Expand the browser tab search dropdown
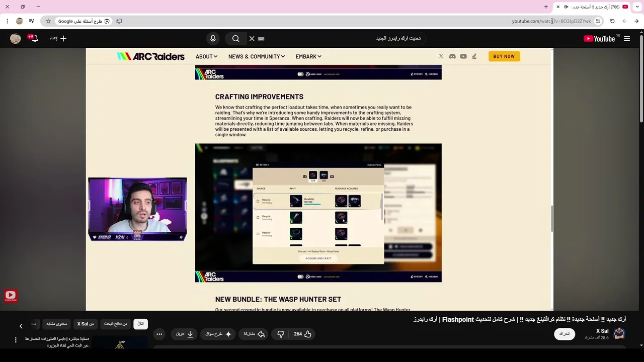 point(637,7)
